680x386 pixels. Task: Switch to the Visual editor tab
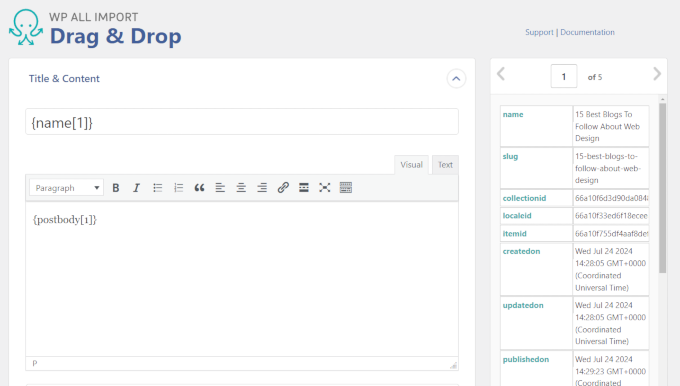[x=411, y=165]
